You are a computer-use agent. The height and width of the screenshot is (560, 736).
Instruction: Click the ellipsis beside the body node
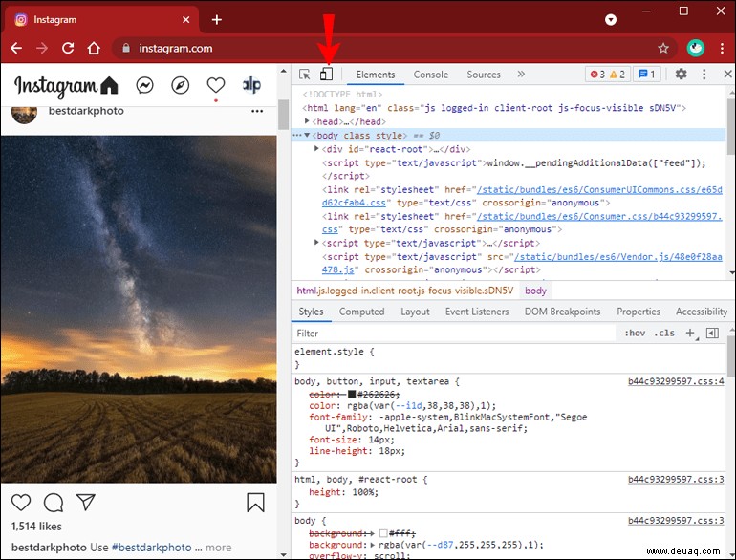(296, 135)
